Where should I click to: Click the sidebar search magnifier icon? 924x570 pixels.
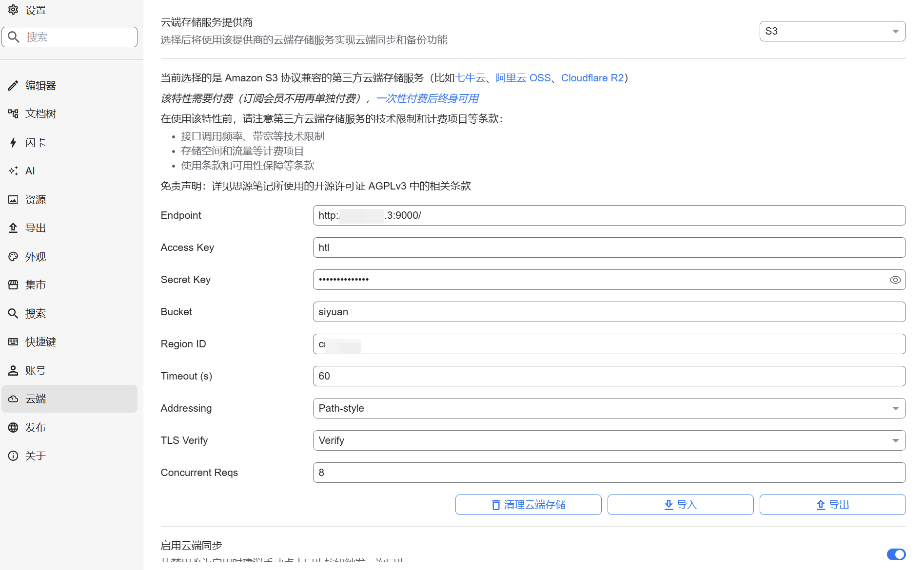pyautogui.click(x=13, y=313)
